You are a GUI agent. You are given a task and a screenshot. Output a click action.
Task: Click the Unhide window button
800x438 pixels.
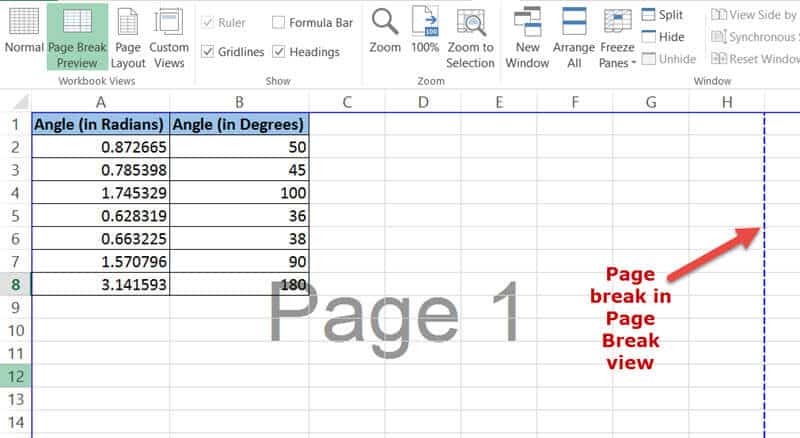[x=668, y=59]
